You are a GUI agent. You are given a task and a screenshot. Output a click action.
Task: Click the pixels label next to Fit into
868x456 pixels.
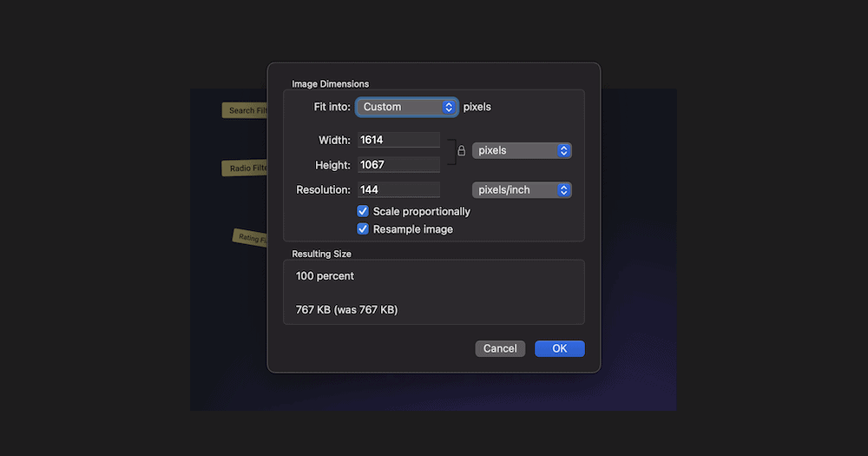pos(477,107)
